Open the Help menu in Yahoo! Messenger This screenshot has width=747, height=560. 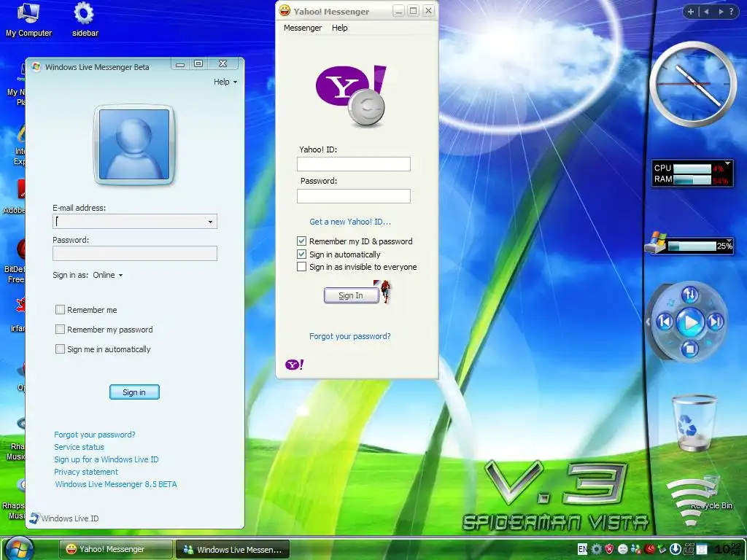click(340, 28)
